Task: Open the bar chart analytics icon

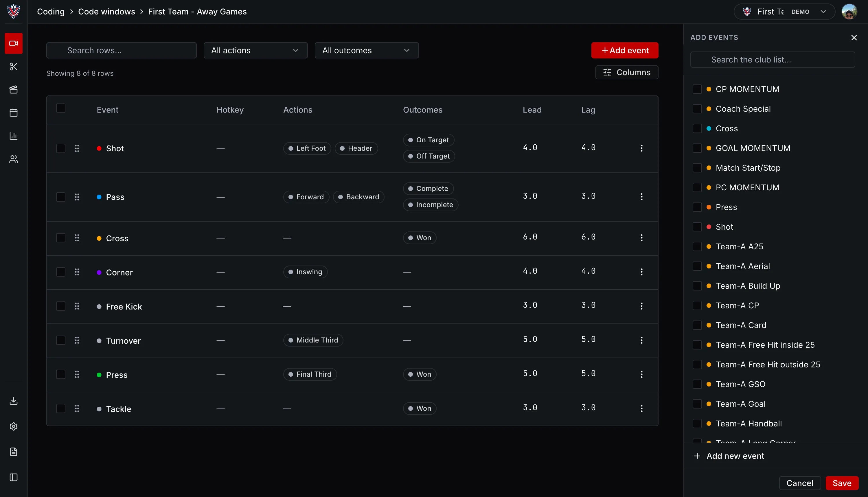Action: 14,136
